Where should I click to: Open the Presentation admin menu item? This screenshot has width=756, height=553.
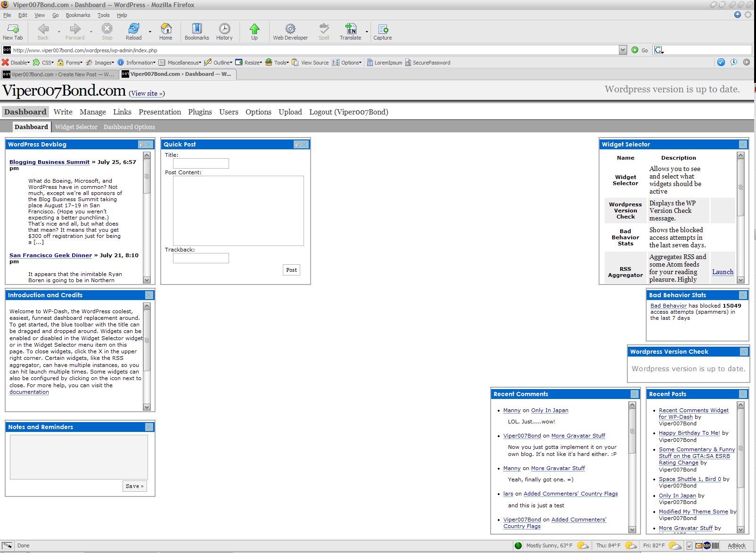tap(160, 112)
